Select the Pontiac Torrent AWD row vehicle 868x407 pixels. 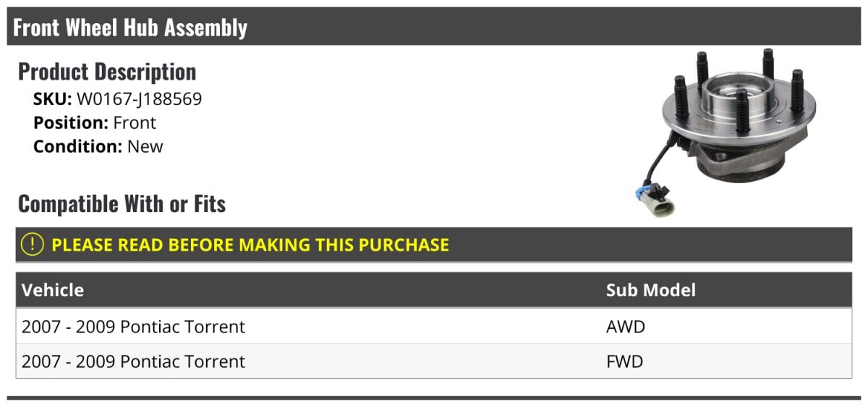pos(134,327)
